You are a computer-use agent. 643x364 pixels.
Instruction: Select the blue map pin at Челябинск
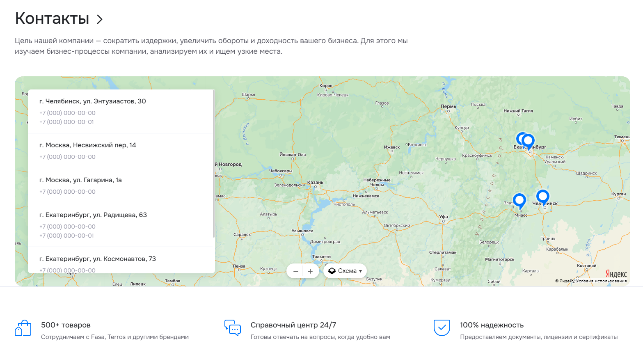point(543,197)
